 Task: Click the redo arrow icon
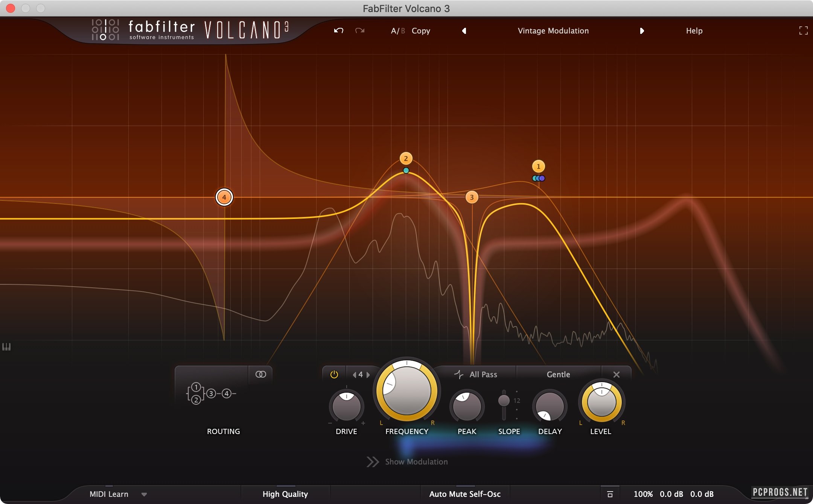[x=360, y=31]
